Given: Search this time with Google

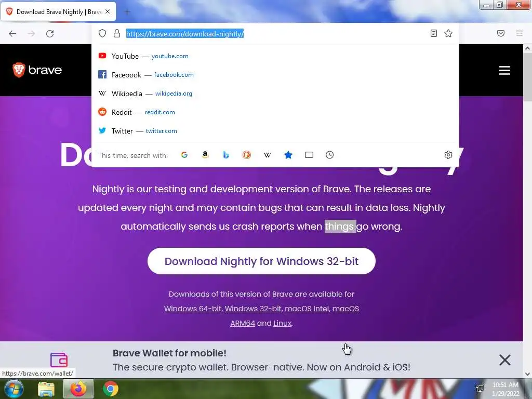Looking at the screenshot, I should [x=184, y=155].
